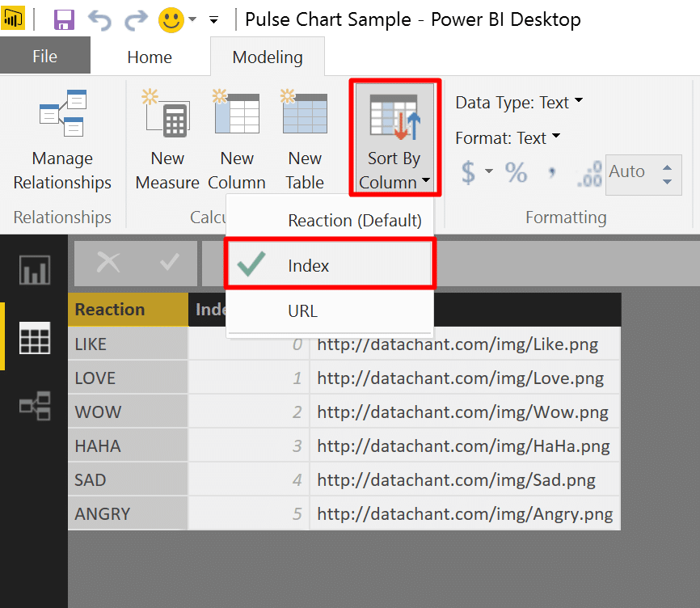Customize the Quick Access Toolbar dropdown
This screenshot has width=700, height=608.
214,19
